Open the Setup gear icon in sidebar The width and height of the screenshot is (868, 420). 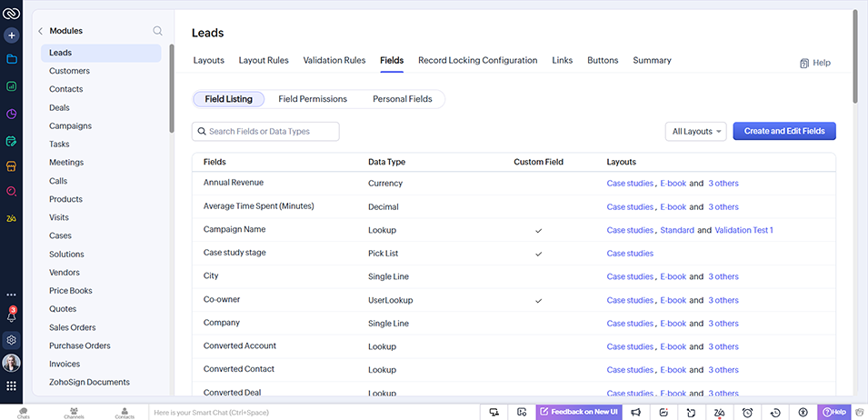(x=12, y=340)
